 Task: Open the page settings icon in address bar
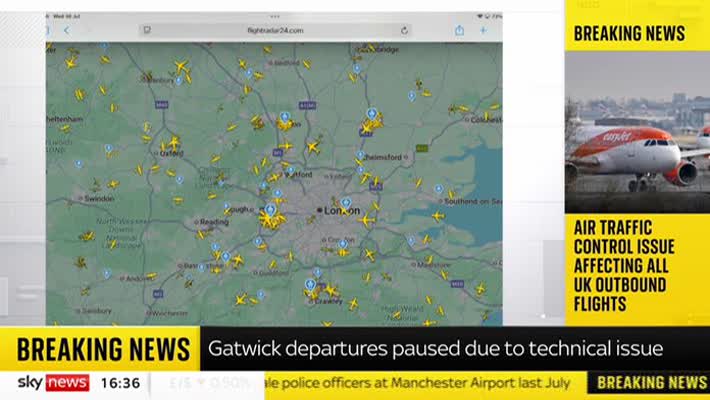[x=147, y=30]
